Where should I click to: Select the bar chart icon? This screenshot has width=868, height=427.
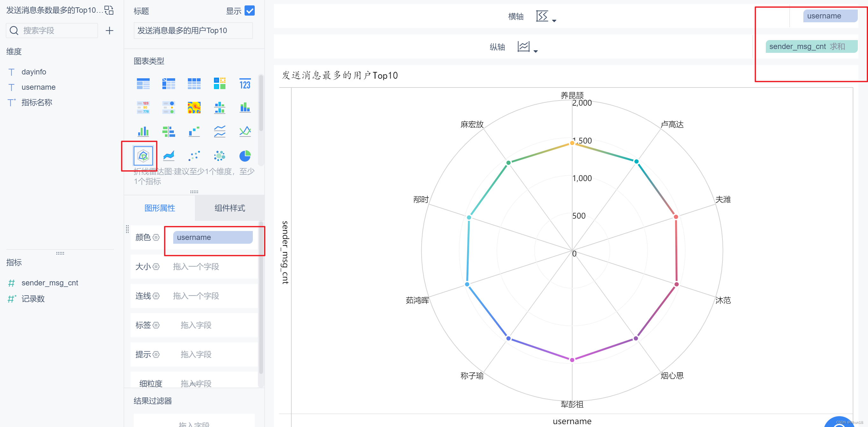(x=142, y=130)
